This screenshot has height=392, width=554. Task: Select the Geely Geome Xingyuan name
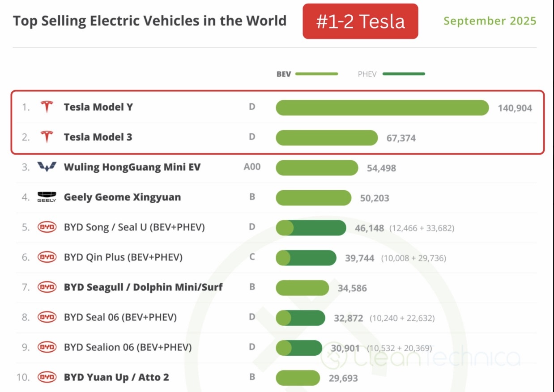click(x=122, y=197)
